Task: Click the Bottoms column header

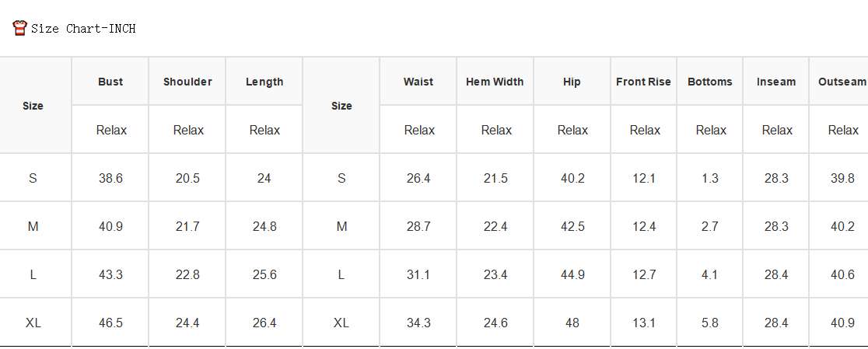Action: tap(710, 82)
